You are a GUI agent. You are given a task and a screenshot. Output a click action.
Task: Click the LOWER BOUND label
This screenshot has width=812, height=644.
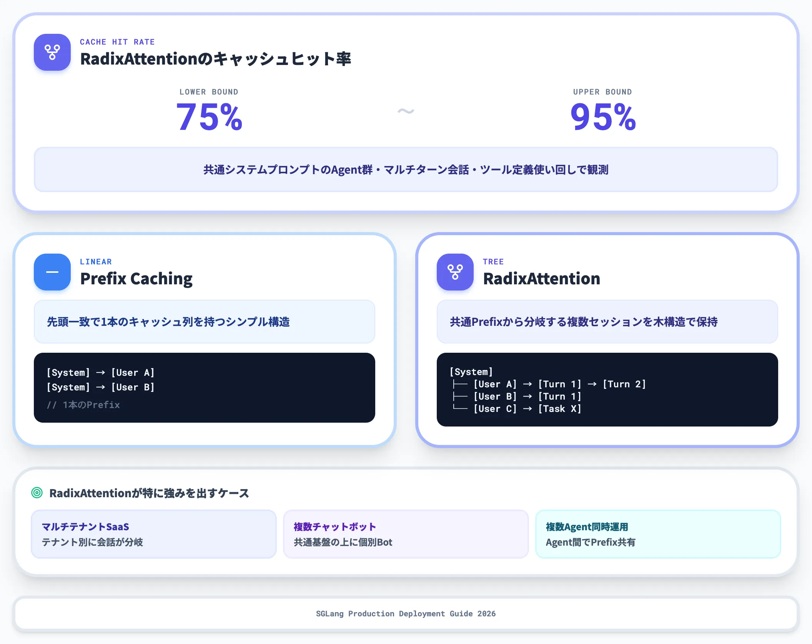pyautogui.click(x=209, y=92)
